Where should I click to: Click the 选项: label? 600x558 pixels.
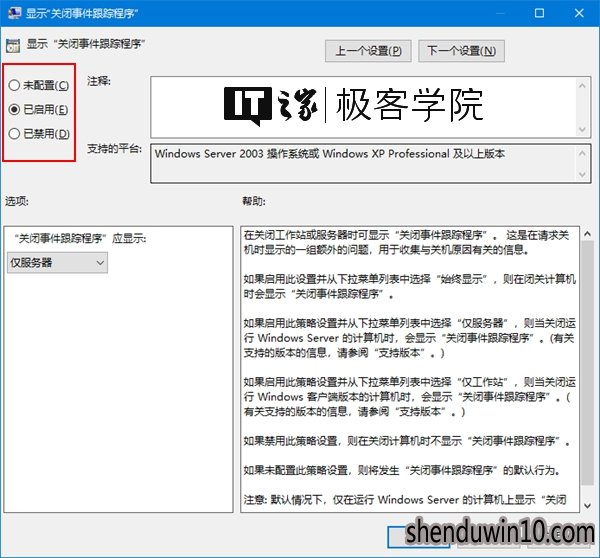(17, 201)
